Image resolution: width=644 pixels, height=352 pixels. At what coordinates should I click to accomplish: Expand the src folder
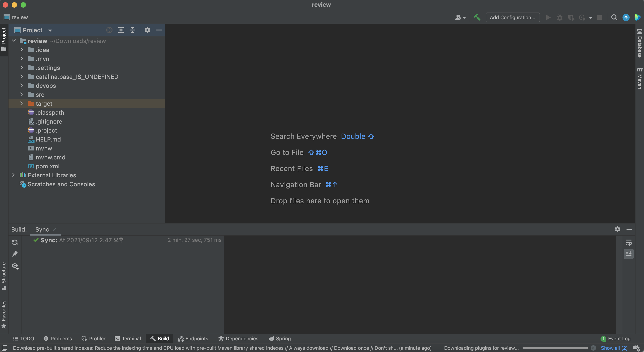tap(22, 94)
